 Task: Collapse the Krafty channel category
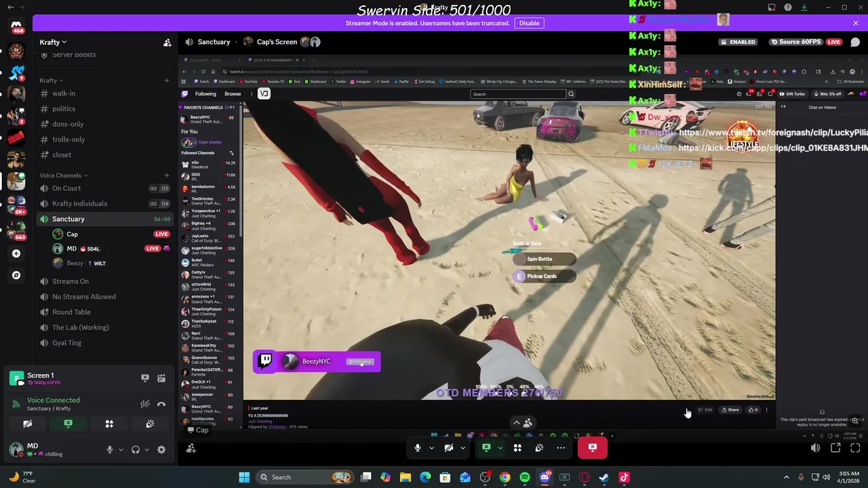tap(51, 81)
